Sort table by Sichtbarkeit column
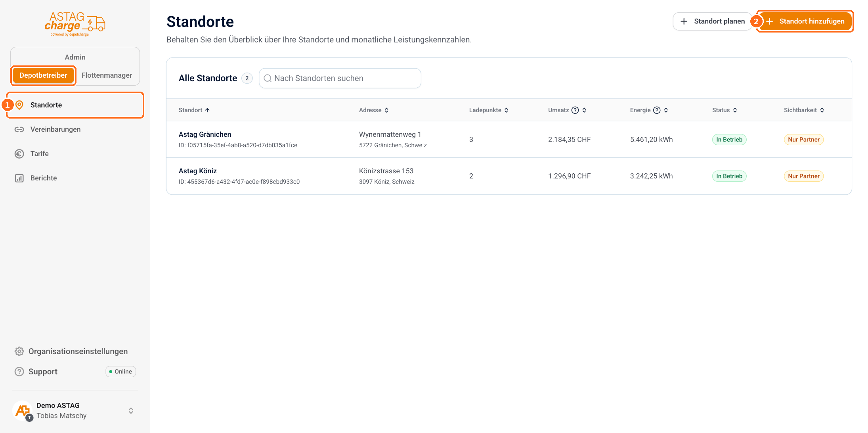This screenshot has height=433, width=868. (x=804, y=110)
